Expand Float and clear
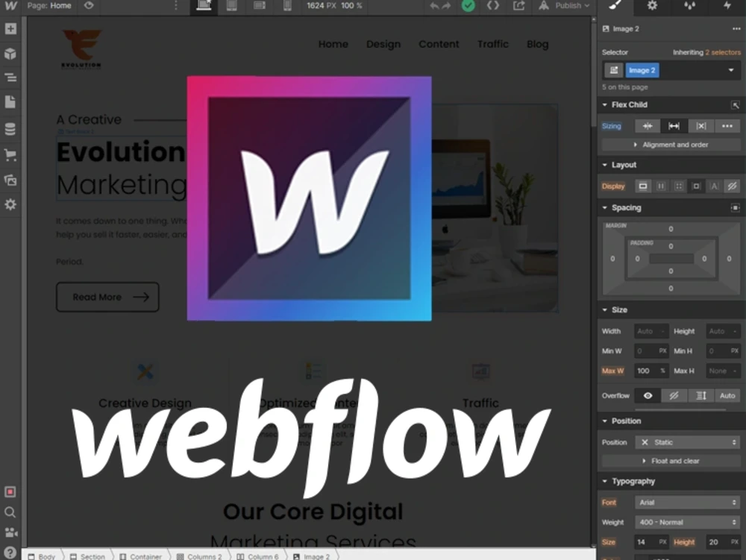This screenshot has height=560, width=746. coord(671,461)
